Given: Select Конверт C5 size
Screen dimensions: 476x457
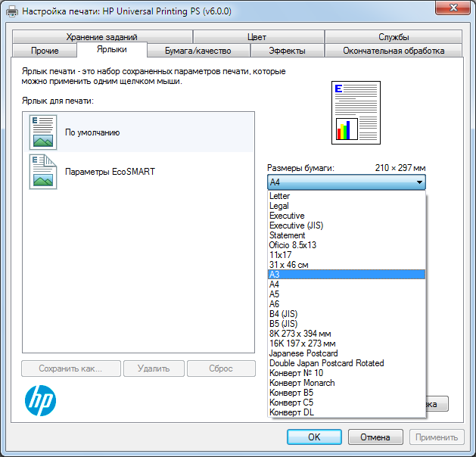Looking at the screenshot, I should pos(347,403).
